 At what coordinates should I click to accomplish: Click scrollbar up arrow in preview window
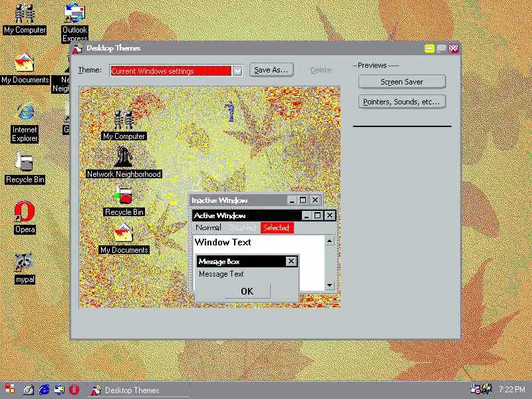329,241
